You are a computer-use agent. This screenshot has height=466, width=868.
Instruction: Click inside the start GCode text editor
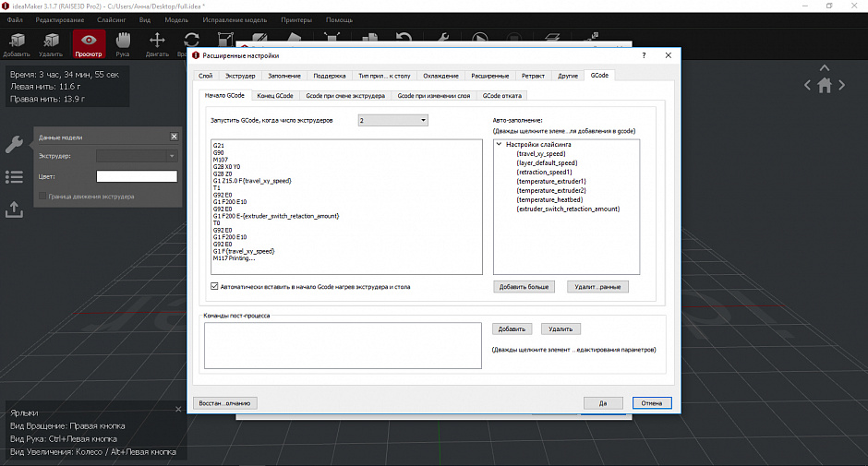(x=346, y=207)
